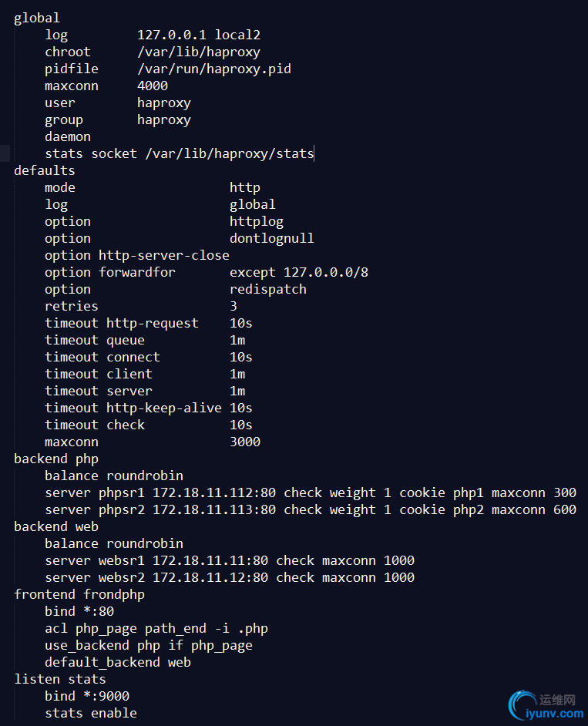
Task: Place cursor at end of stats socket line
Action: pos(314,153)
